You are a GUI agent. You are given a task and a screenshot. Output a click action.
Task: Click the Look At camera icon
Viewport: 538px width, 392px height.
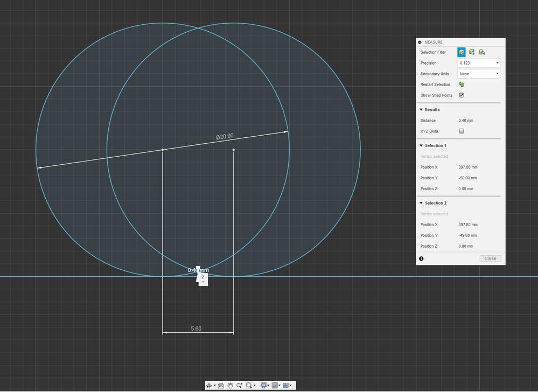[221, 386]
